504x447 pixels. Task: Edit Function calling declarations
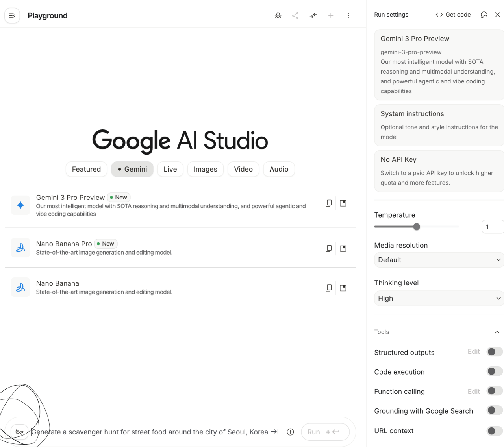pyautogui.click(x=474, y=392)
